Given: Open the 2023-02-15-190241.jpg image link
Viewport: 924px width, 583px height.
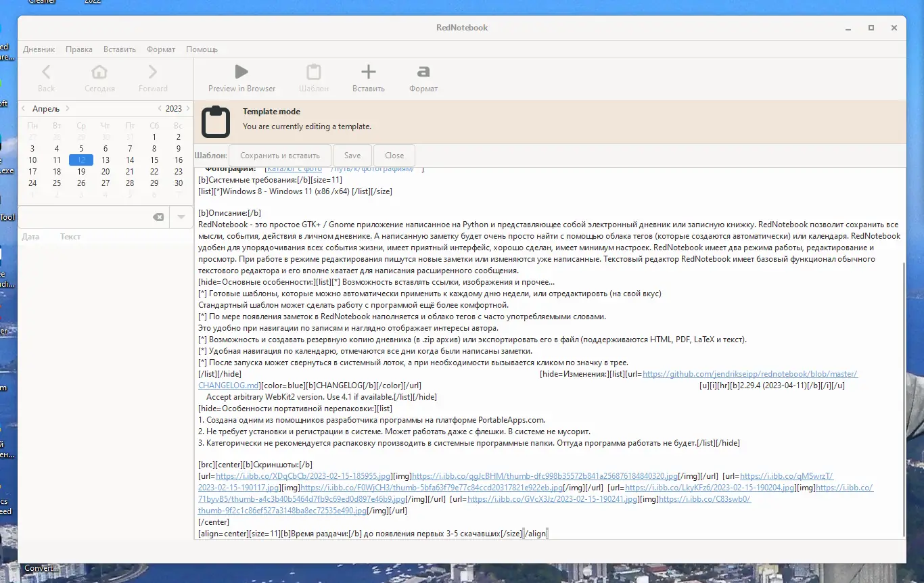Looking at the screenshot, I should pos(553,499).
